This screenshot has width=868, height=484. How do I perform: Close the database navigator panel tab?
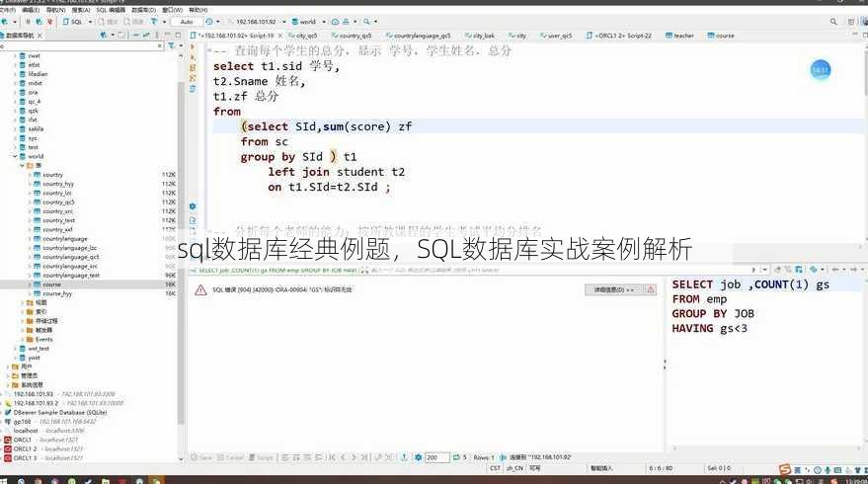(39, 36)
